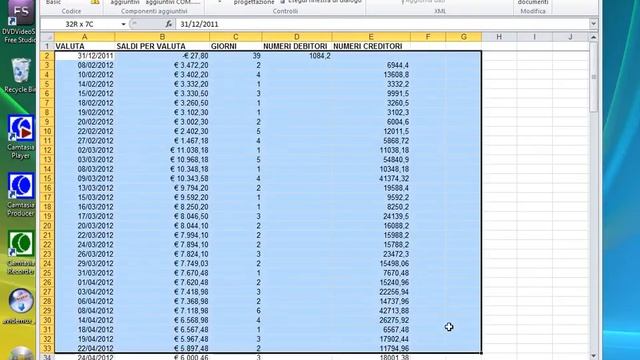Select the balance cell € 7.824,10
The height and width of the screenshot is (360, 640).
[x=162, y=254]
